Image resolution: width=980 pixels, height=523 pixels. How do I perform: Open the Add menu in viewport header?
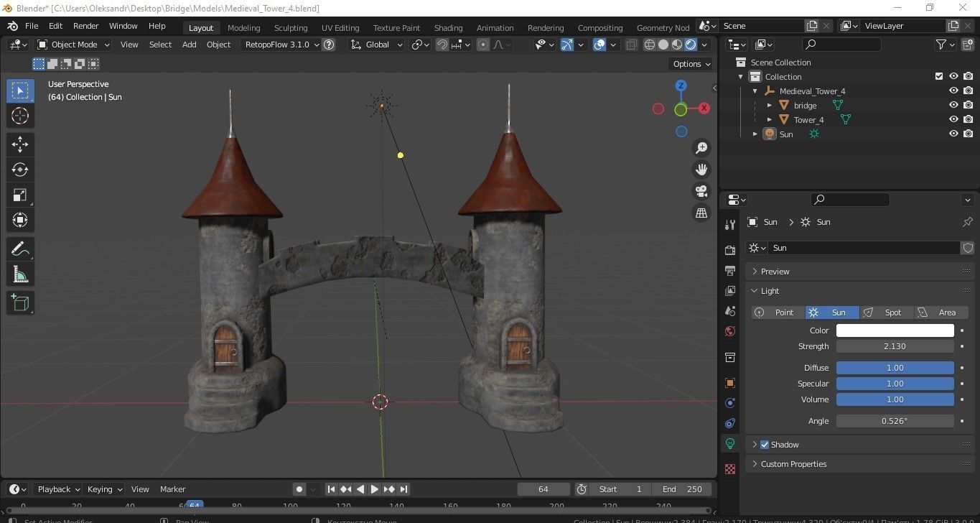coord(189,45)
